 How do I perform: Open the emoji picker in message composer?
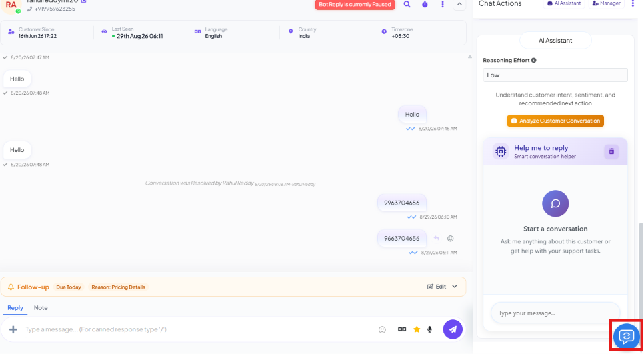click(x=382, y=329)
